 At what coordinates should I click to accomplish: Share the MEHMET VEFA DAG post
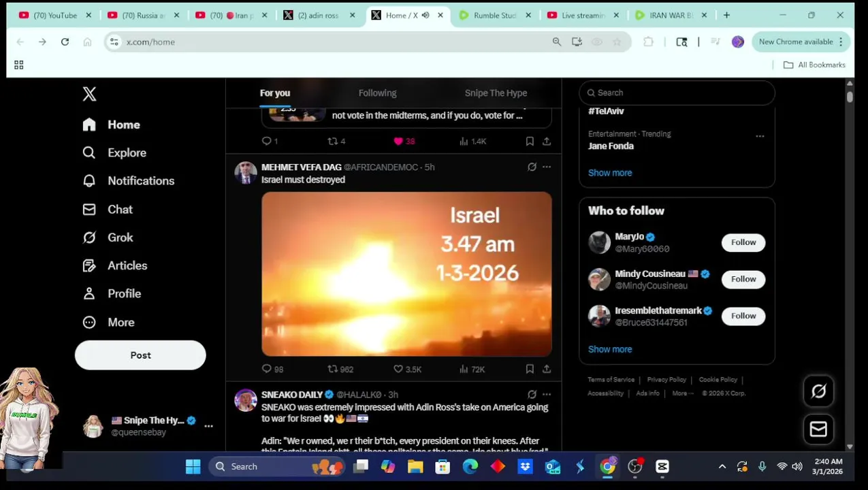(547, 369)
